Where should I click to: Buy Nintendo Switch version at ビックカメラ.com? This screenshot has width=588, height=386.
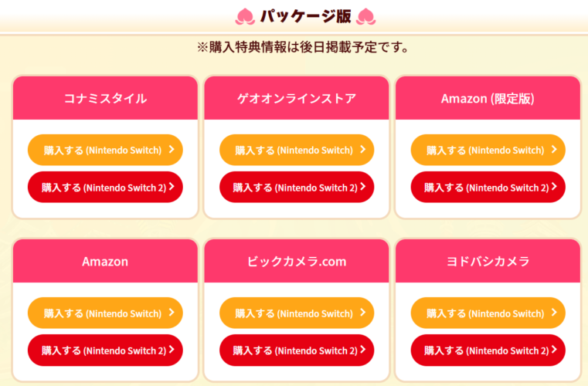297,313
